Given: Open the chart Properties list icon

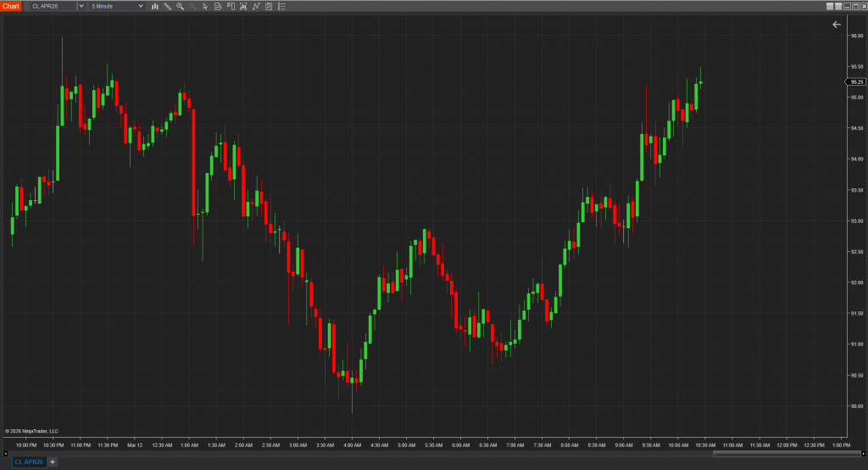Looking at the screenshot, I should tap(281, 6).
